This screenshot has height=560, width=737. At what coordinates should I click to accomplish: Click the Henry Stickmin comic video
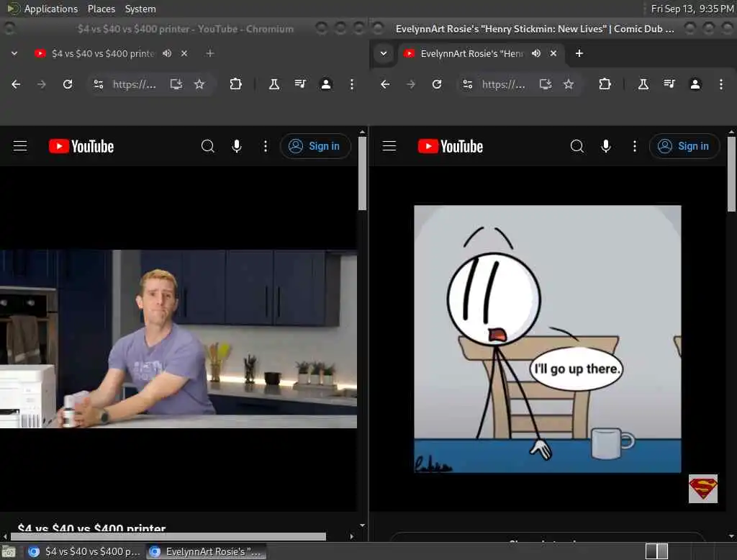point(548,339)
